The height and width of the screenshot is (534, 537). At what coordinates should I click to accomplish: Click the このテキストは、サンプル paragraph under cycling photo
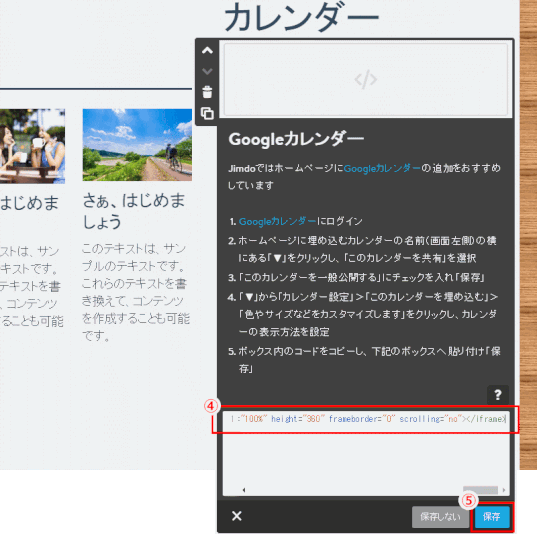click(136, 292)
